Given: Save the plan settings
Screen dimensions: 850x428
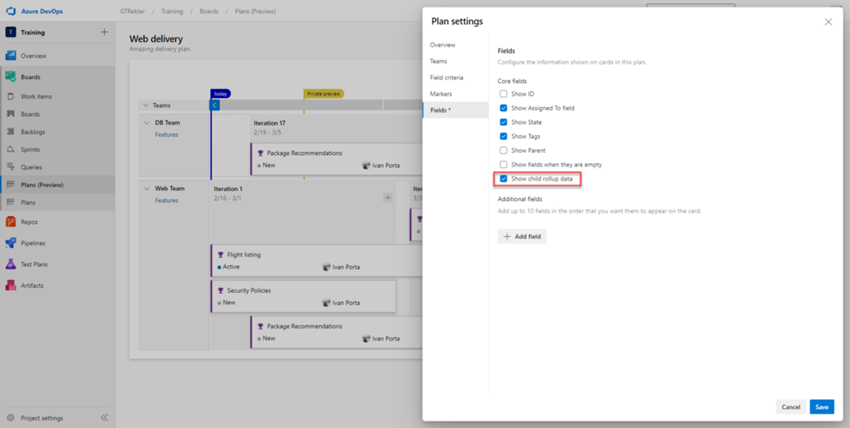Looking at the screenshot, I should coord(822,407).
